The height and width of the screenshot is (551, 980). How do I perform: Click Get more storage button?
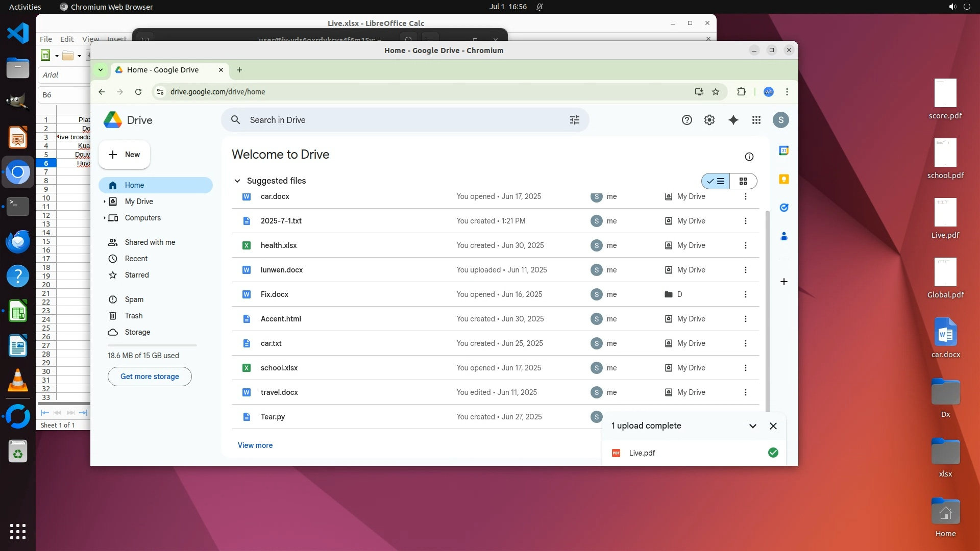pos(150,377)
